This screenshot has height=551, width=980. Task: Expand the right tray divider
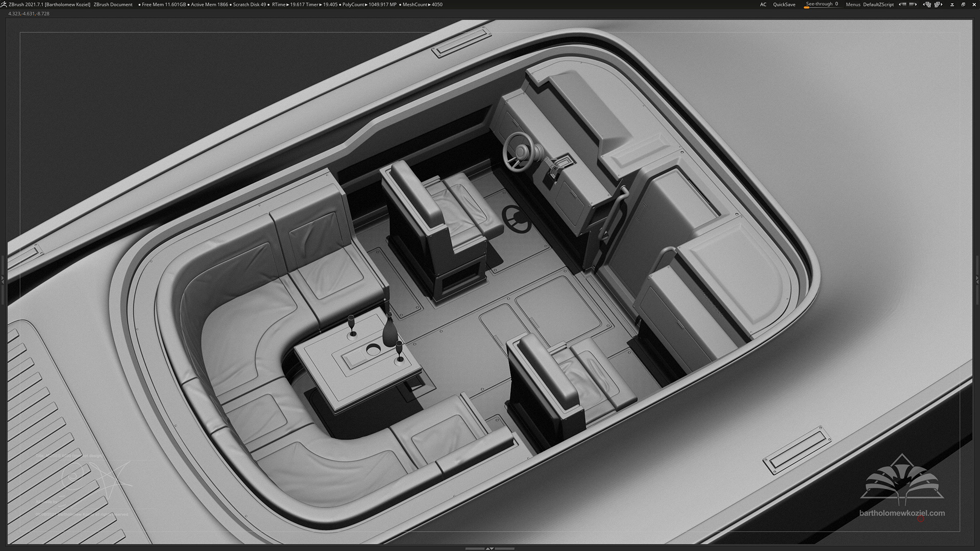(x=977, y=280)
